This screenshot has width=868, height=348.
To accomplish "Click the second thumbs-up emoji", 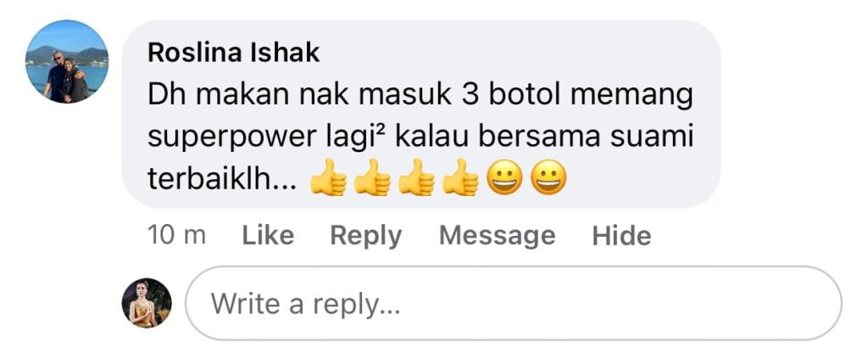I will (373, 178).
